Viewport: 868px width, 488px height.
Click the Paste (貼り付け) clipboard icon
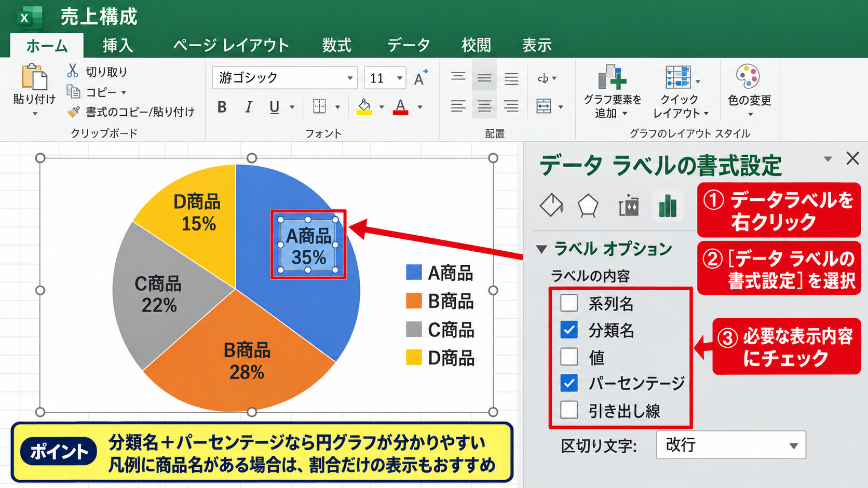(x=34, y=77)
